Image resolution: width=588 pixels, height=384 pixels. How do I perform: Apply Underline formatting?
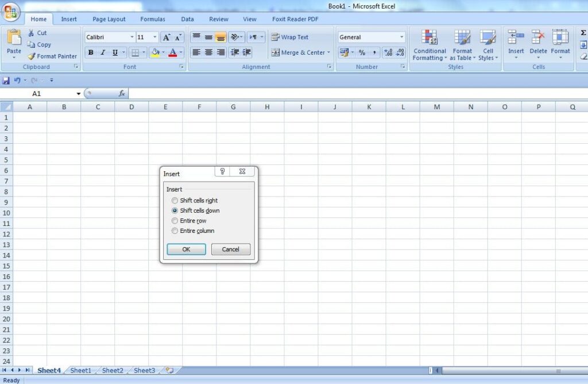click(x=115, y=52)
